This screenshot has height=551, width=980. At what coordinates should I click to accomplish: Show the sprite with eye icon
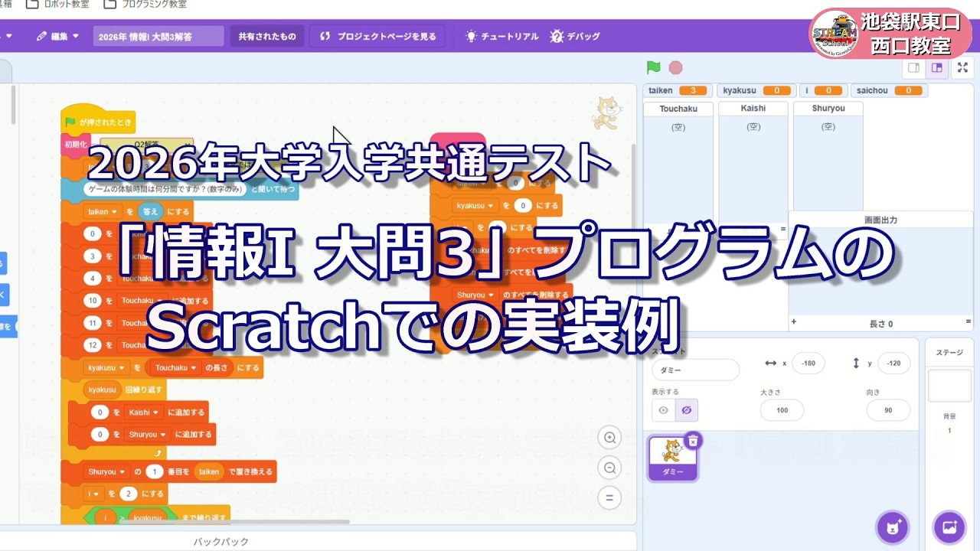click(x=663, y=410)
